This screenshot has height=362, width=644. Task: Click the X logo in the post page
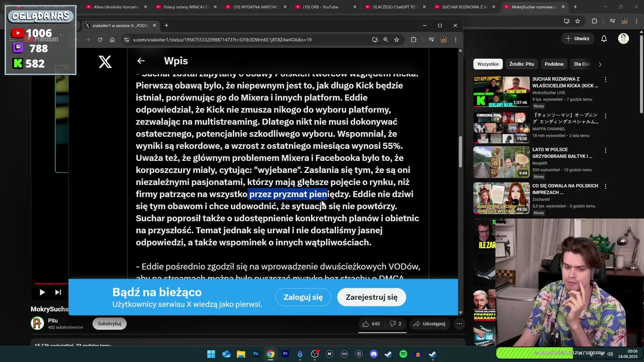pos(105,61)
